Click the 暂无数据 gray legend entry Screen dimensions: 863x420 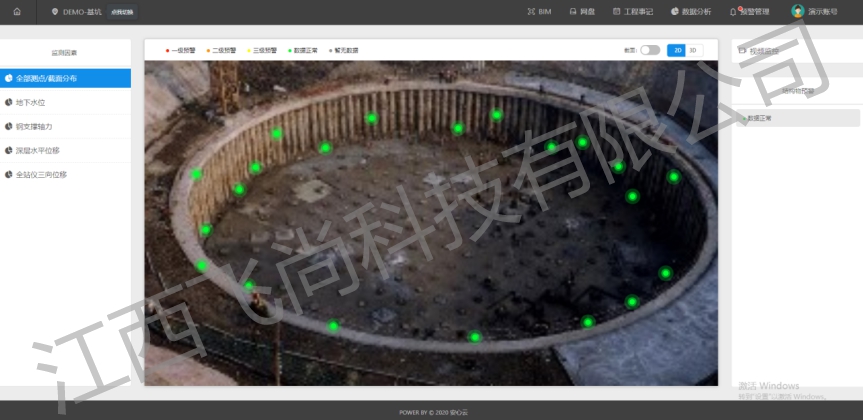coord(343,50)
